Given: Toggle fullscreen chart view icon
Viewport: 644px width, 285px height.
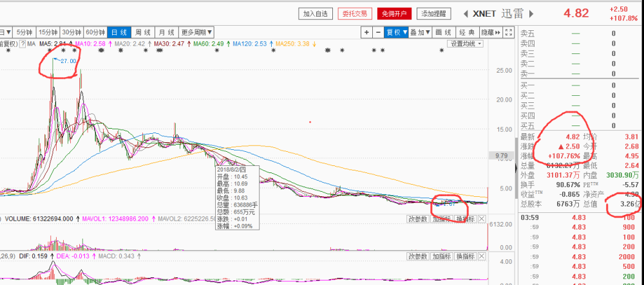Looking at the screenshot, I should [x=509, y=32].
